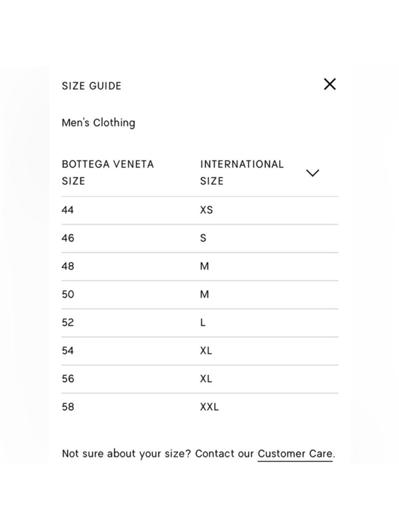Click the 'Not sure about your size?' text

[126, 454]
